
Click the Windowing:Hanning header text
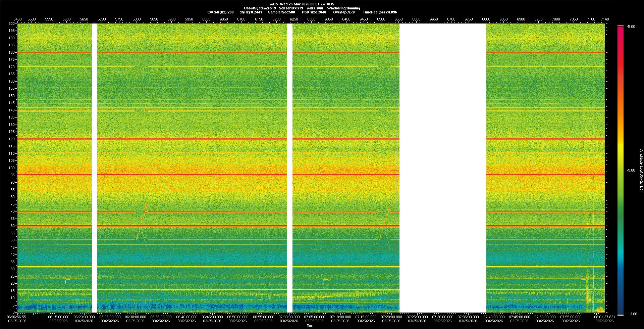[343, 8]
